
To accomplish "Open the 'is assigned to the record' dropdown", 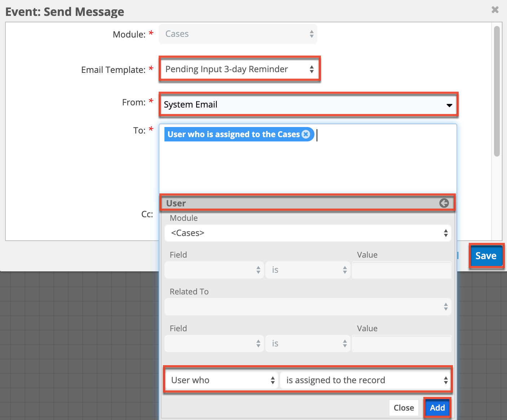I will coord(365,380).
